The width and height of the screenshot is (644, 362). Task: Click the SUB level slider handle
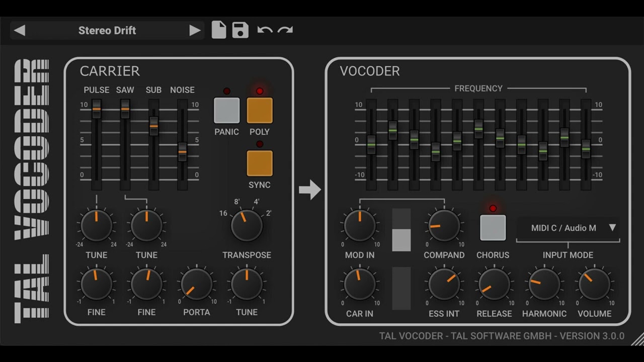(154, 126)
